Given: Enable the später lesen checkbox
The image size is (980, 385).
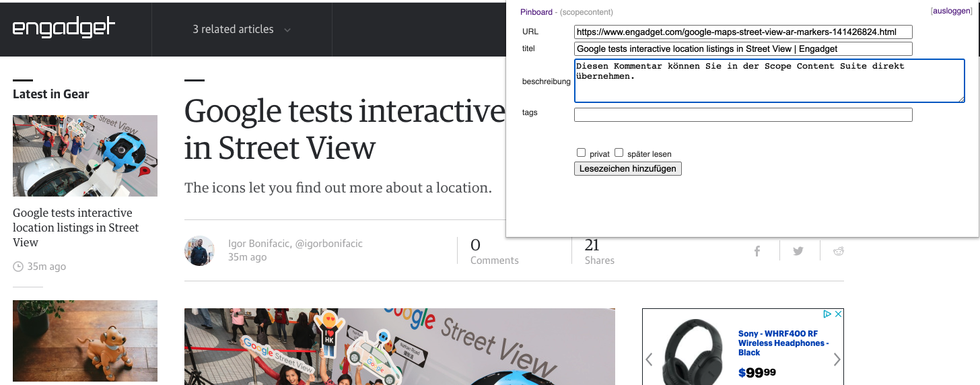Looking at the screenshot, I should 619,153.
